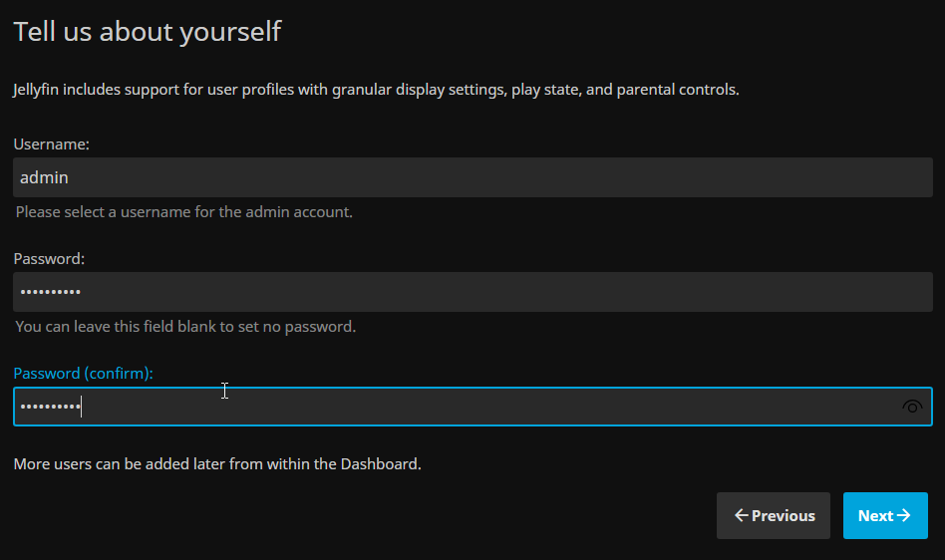Click the Jellyfin user profiles description text
This screenshot has height=560, width=945.
[376, 90]
